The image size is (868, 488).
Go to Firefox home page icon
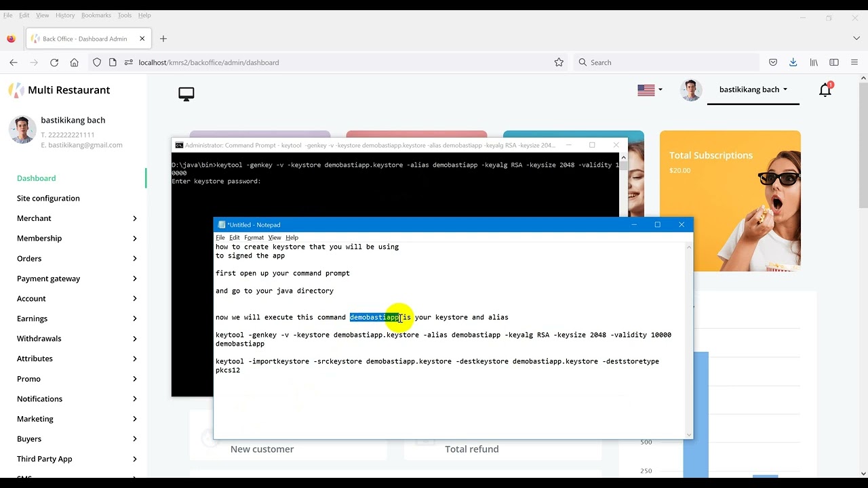pyautogui.click(x=75, y=62)
